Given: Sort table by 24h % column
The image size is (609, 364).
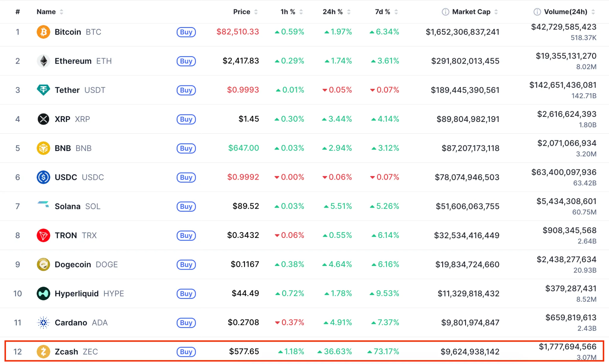Looking at the screenshot, I should point(337,12).
